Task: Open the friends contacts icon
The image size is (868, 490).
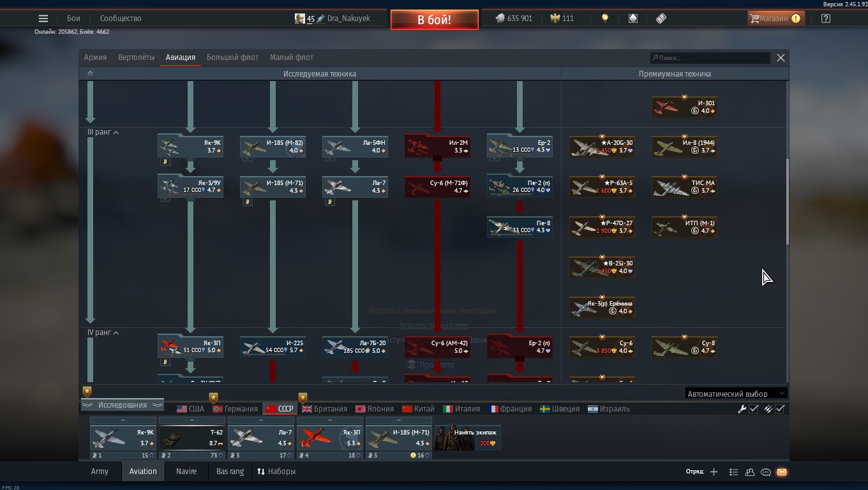Action: (750, 472)
